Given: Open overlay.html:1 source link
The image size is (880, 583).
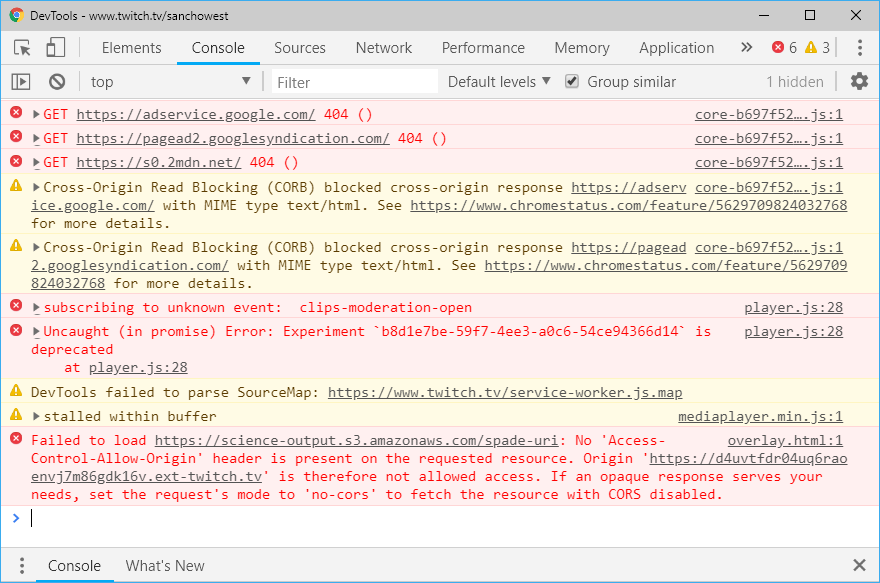Looking at the screenshot, I should pyautogui.click(x=785, y=440).
